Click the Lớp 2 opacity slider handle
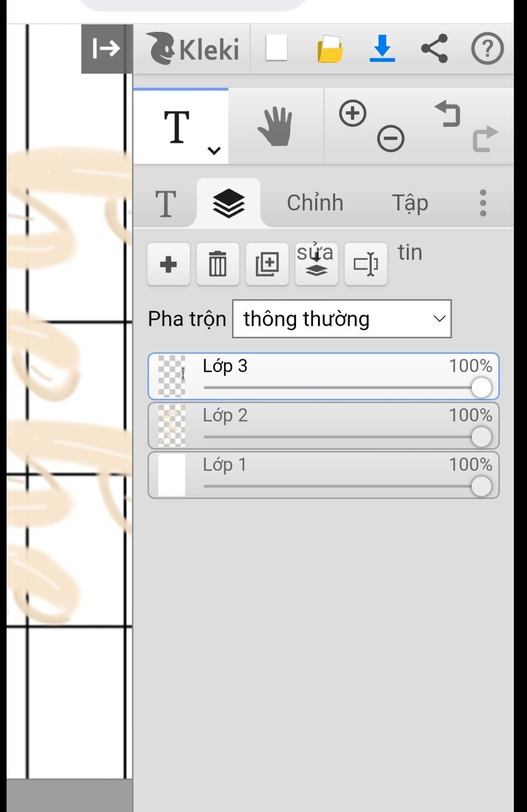This screenshot has height=812, width=527. [481, 437]
